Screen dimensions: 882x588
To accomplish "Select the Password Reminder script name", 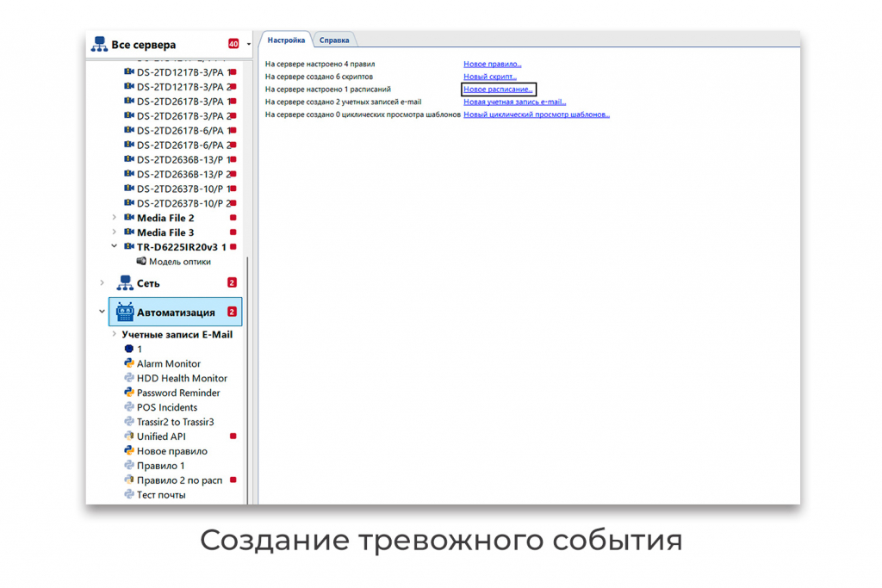I will [178, 393].
